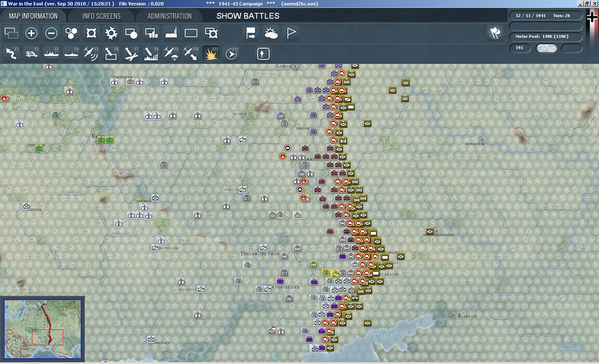Open the ADMINISTRATION tab
Screen dimensions: 599x364
(x=169, y=16)
